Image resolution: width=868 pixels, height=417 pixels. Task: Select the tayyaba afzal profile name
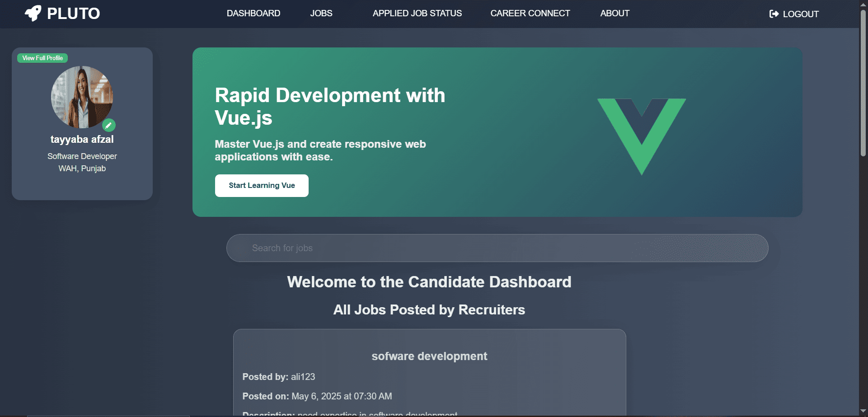(x=82, y=140)
